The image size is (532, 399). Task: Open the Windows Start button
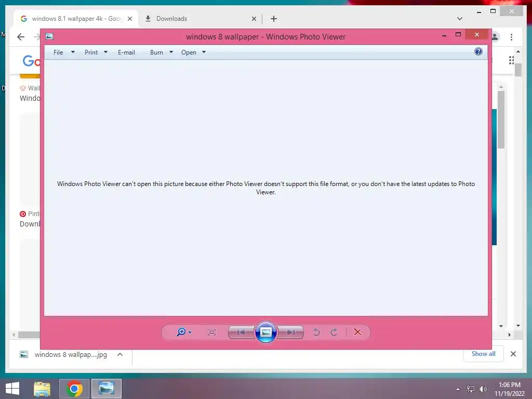click(x=12, y=389)
